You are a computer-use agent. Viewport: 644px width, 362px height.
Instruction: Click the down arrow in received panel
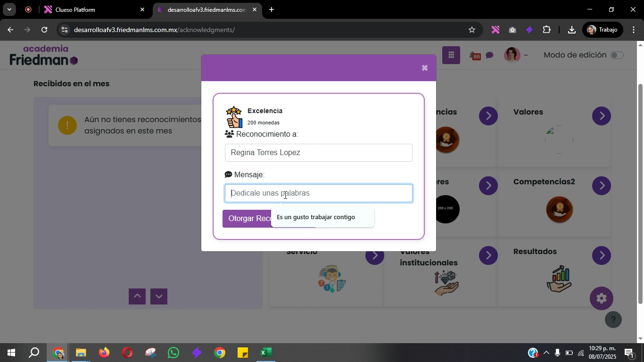pyautogui.click(x=159, y=296)
